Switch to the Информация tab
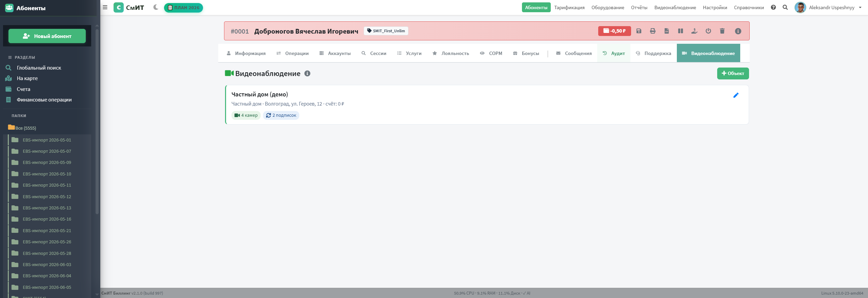This screenshot has width=868, height=298. pyautogui.click(x=246, y=53)
